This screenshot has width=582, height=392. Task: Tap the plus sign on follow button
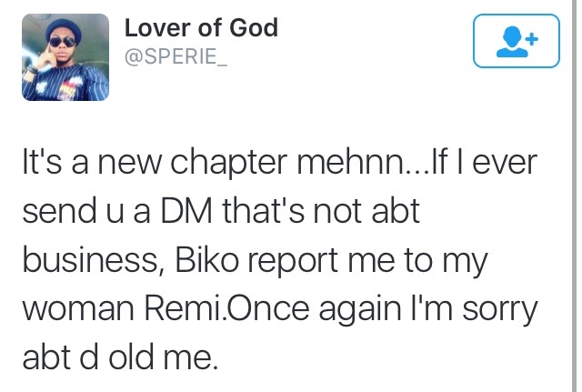[x=530, y=38]
